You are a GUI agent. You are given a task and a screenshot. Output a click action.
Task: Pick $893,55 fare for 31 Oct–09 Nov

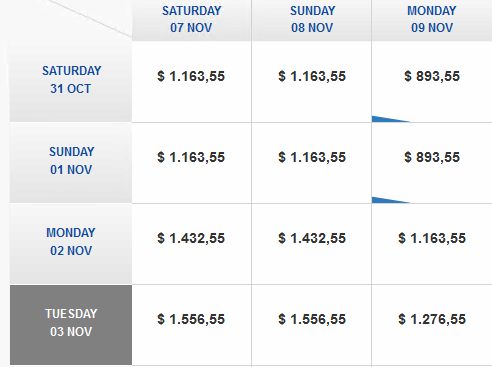(x=432, y=76)
